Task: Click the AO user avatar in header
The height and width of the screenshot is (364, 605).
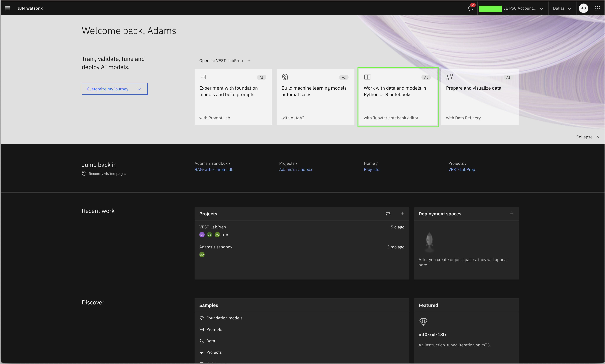Action: coord(583,8)
